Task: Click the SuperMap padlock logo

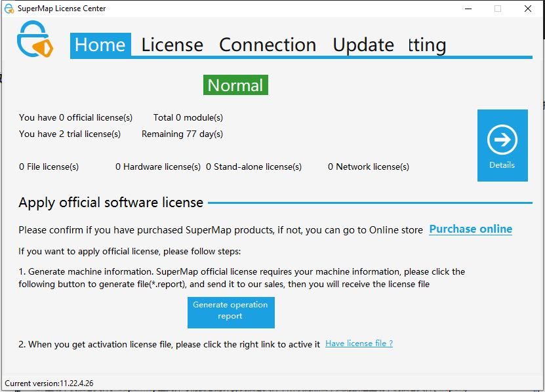Action: (35, 41)
